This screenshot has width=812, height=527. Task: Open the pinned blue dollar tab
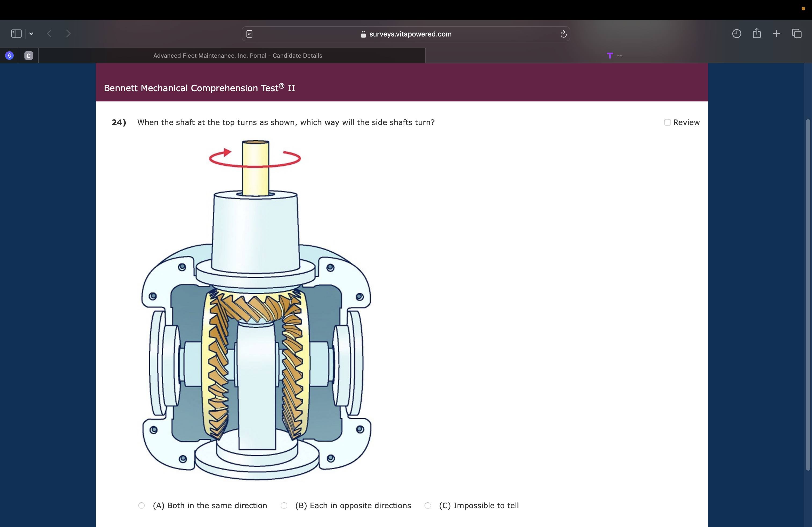(x=10, y=56)
